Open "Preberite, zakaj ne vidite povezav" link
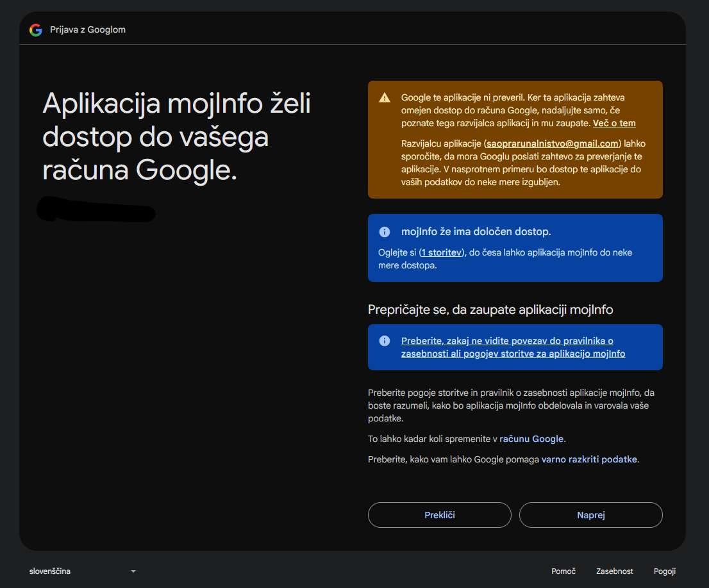Viewport: 709px width, 588px height. click(x=513, y=347)
